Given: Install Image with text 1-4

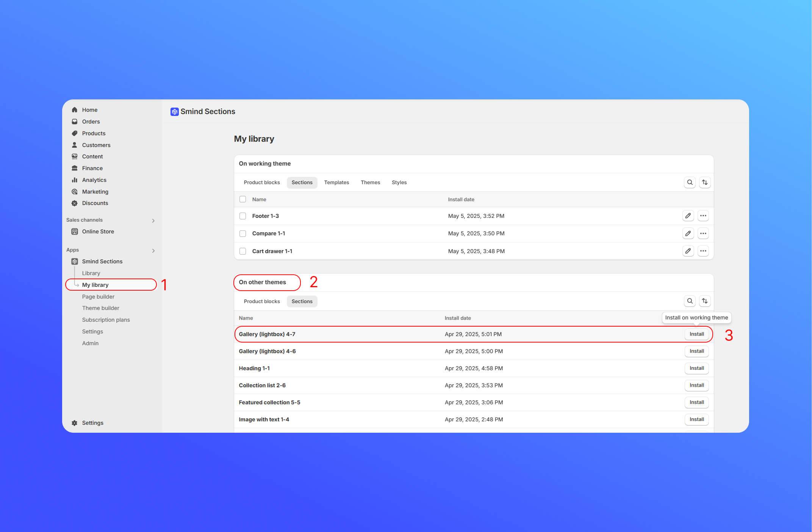Looking at the screenshot, I should click(x=696, y=419).
